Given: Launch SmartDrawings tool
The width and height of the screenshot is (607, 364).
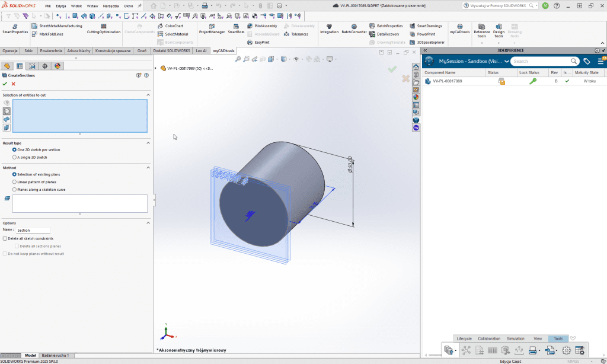Looking at the screenshot, I should tap(426, 26).
